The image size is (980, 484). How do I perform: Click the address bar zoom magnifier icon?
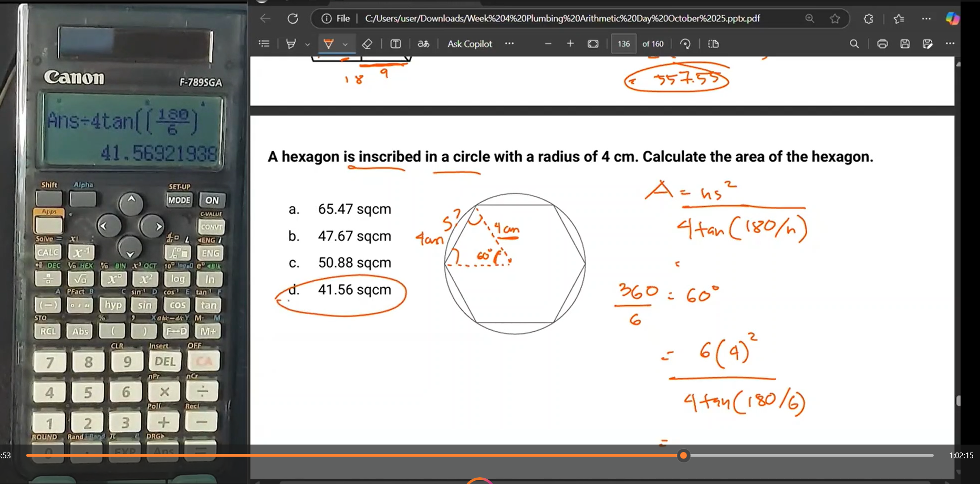coord(810,19)
